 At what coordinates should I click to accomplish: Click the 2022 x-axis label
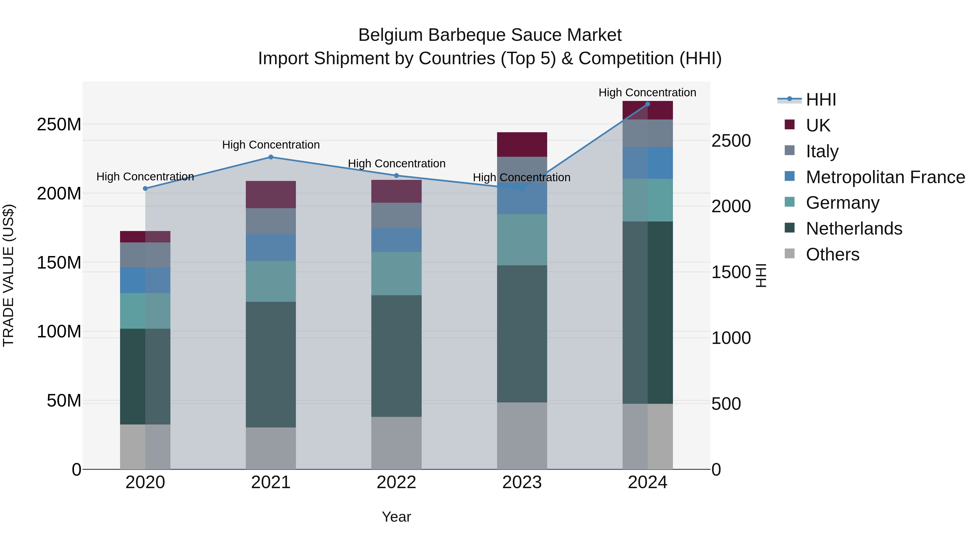coord(396,482)
